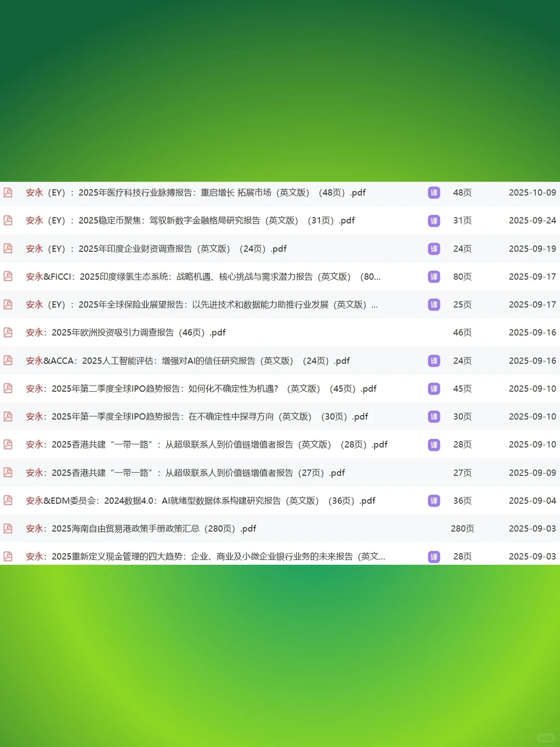
Task: Open 安永&FICCI 2025印度绿氢生态系统 report
Action: pos(203,276)
